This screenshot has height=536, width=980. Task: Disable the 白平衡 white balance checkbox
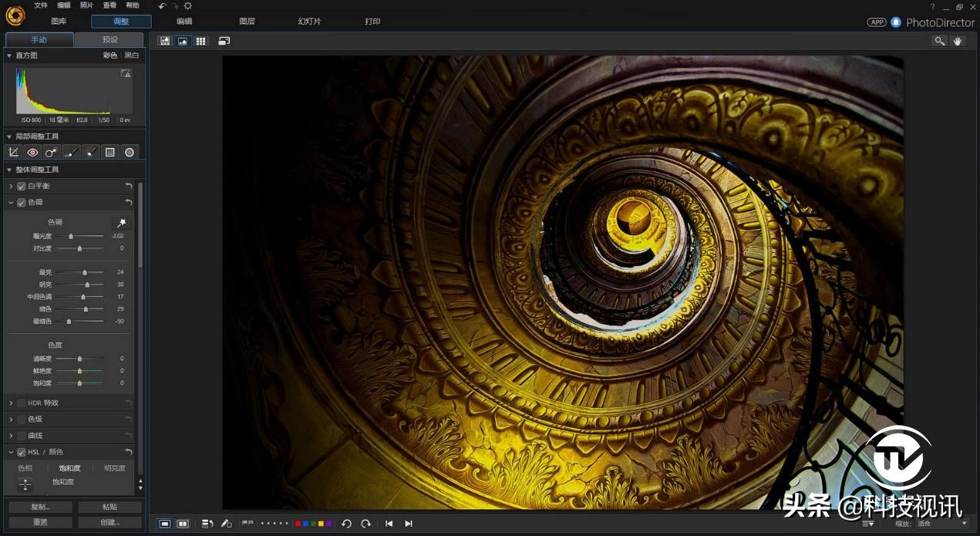point(22,187)
